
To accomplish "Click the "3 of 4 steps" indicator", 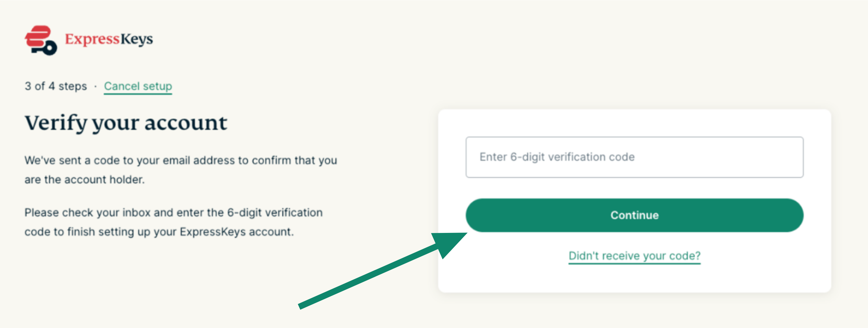I will pos(56,86).
